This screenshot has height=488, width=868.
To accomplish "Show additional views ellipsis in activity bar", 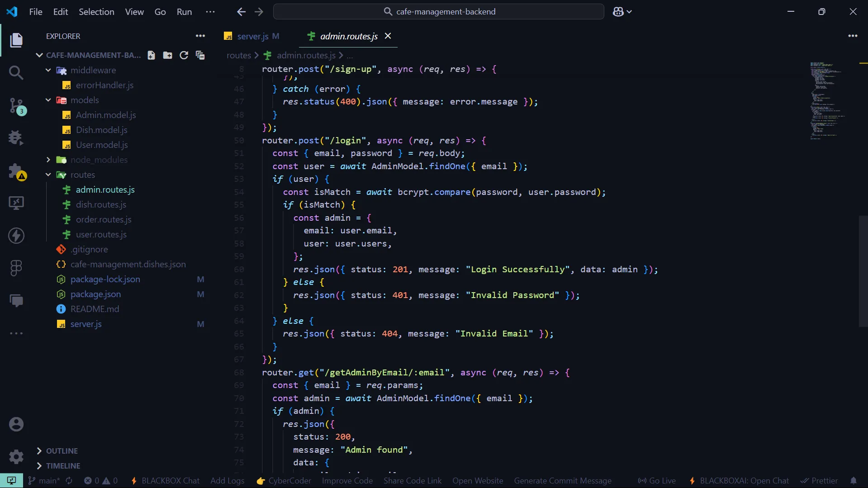I will pyautogui.click(x=16, y=333).
